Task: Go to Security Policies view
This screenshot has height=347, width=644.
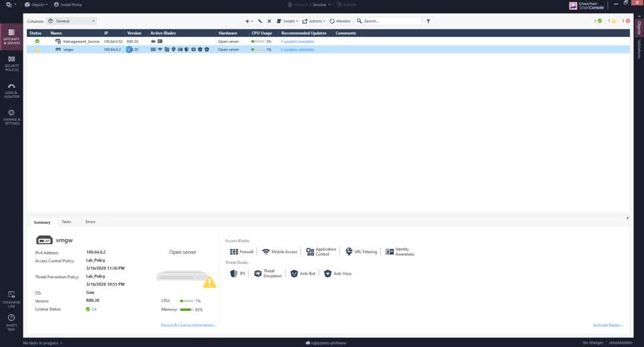Action: (11, 64)
